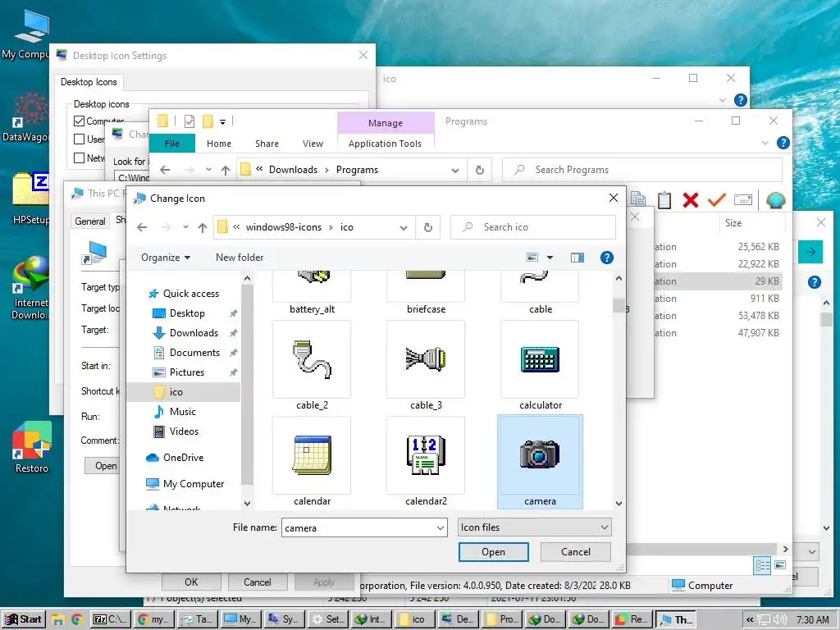Open the File ribbon tab
Screen dimensions: 840x630
(x=172, y=144)
